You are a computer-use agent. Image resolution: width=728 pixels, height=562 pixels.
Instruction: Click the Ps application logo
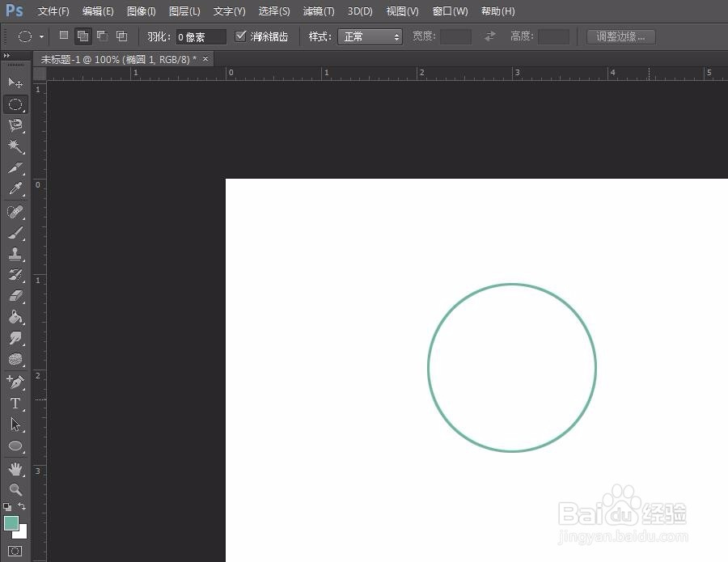pos(15,11)
